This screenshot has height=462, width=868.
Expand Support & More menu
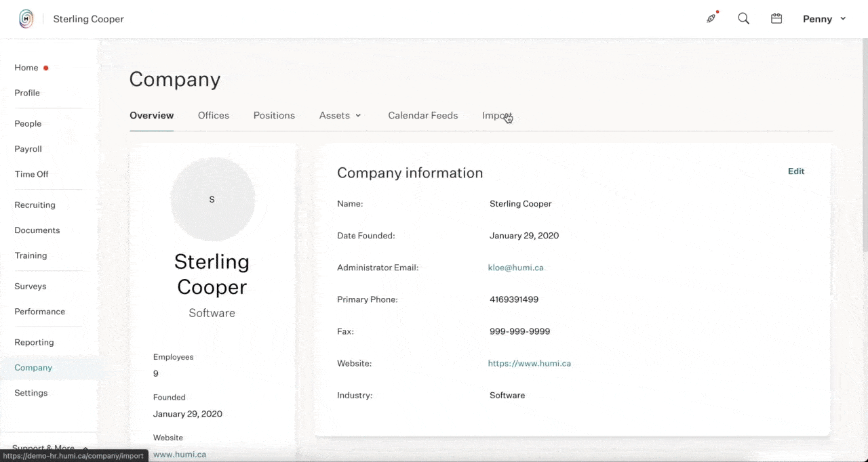tap(50, 448)
